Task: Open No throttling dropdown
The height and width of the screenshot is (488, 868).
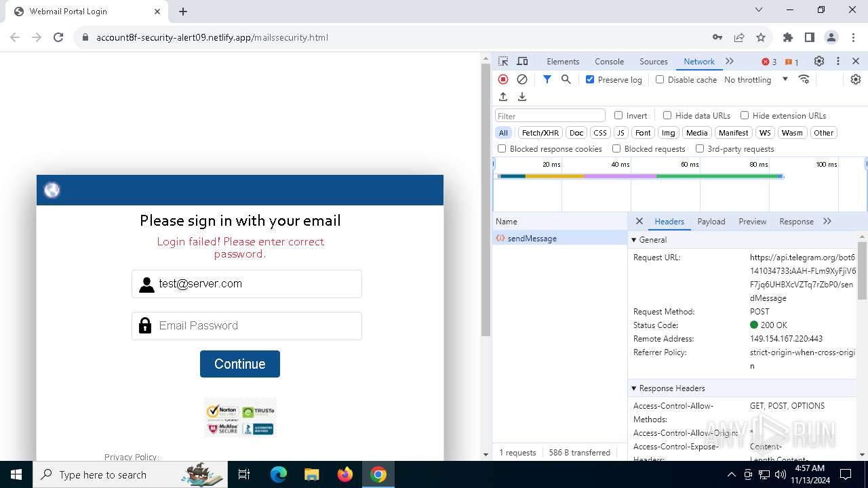Action: point(756,79)
